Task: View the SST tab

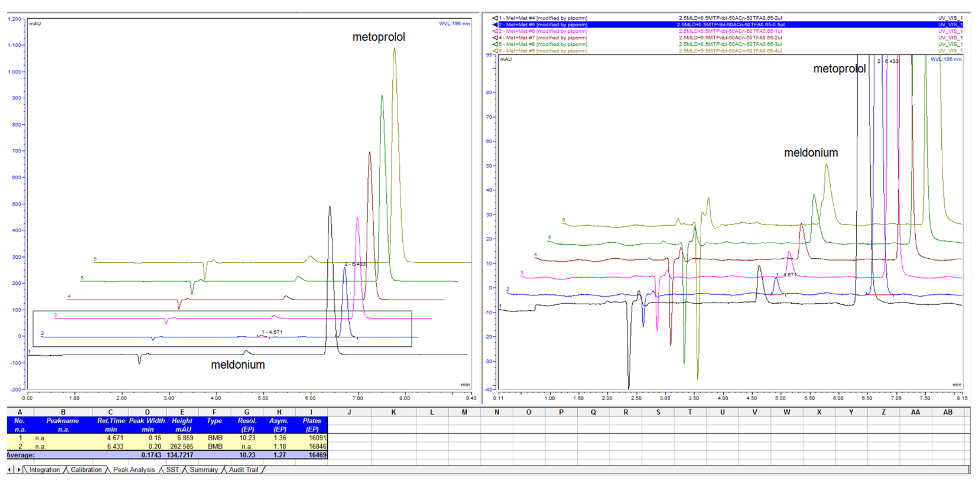Action: 172,470
